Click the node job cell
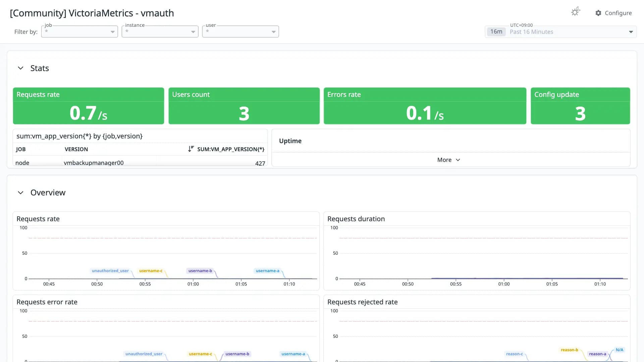Screen dimensions: 644x362 22,163
